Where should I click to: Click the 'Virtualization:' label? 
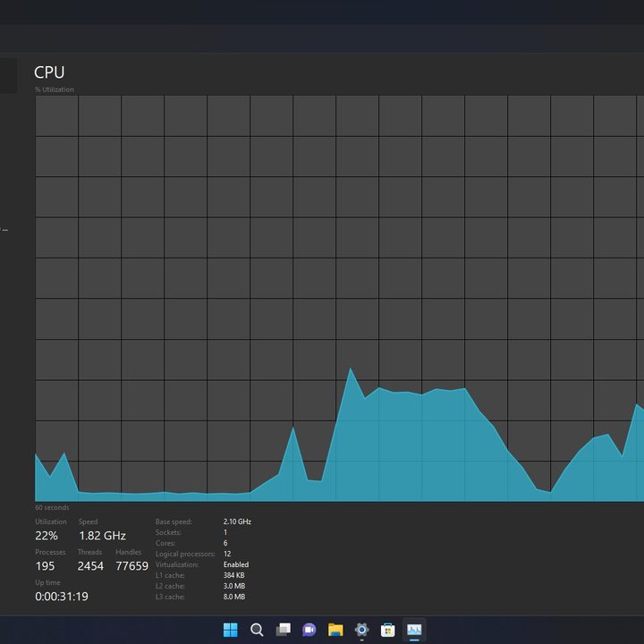click(x=177, y=564)
